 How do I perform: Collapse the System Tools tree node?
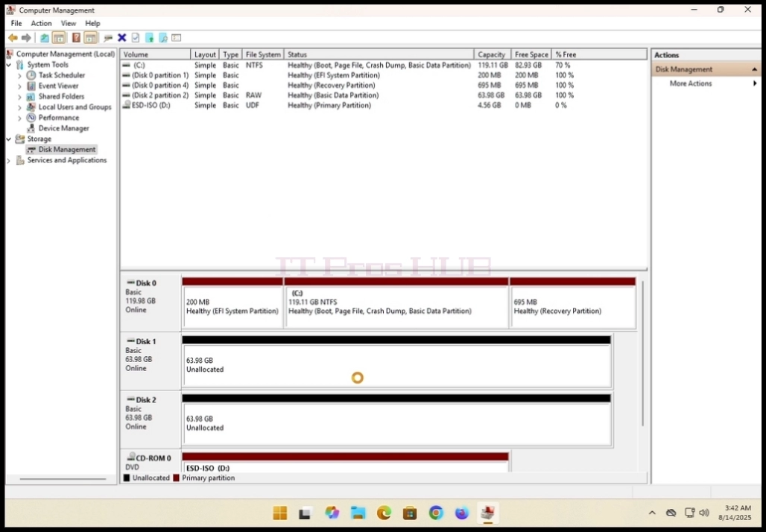(x=9, y=65)
